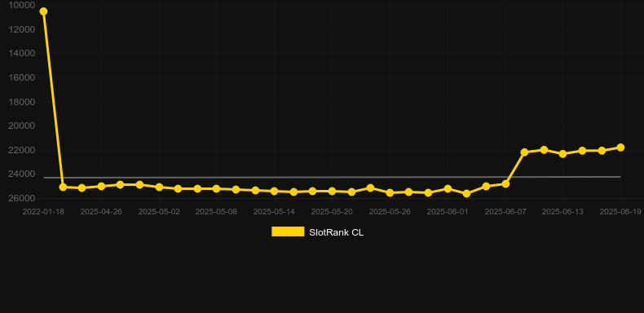Click the 2025-06-19 x-axis date label
The width and height of the screenshot is (644, 313).
620,212
